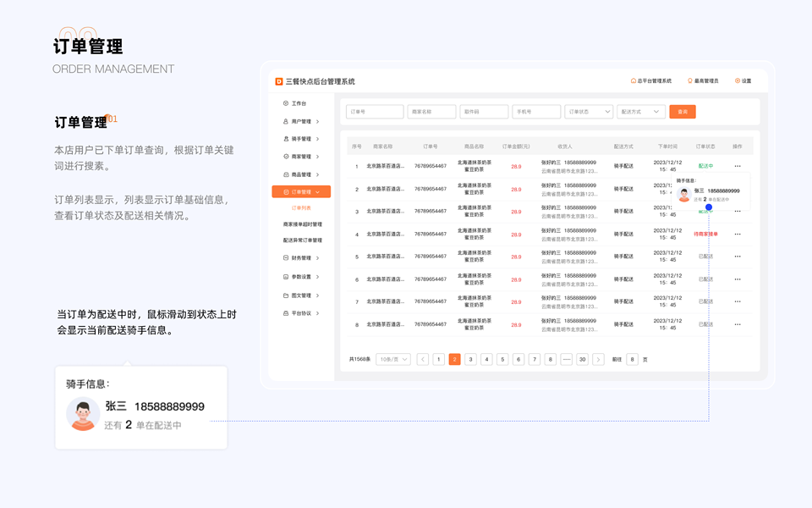Click the orange 查询 search button
The image size is (812, 508).
pos(683,112)
